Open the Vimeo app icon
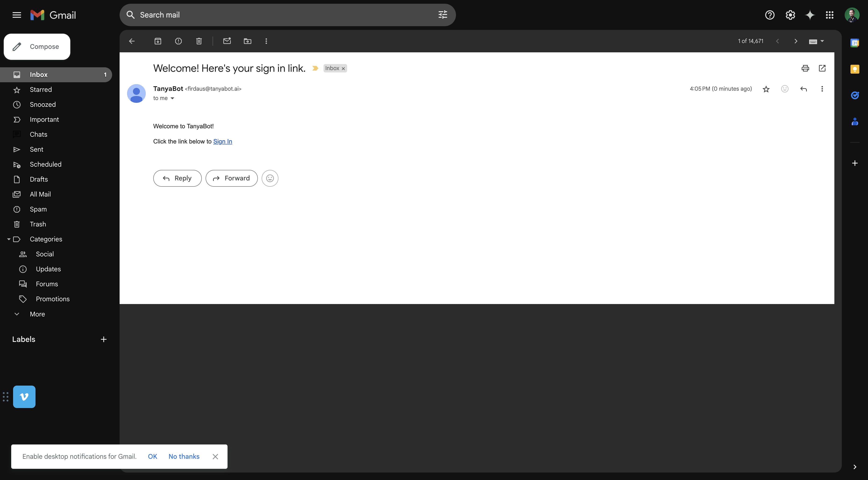868x480 pixels. 24,397
